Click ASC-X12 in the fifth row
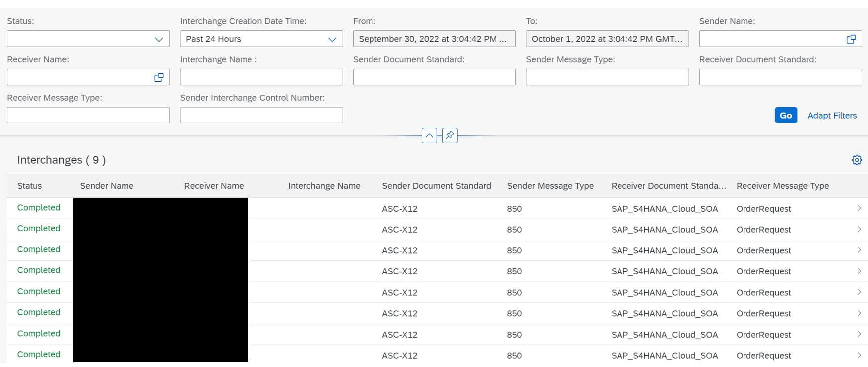The image size is (868, 367). coord(400,293)
